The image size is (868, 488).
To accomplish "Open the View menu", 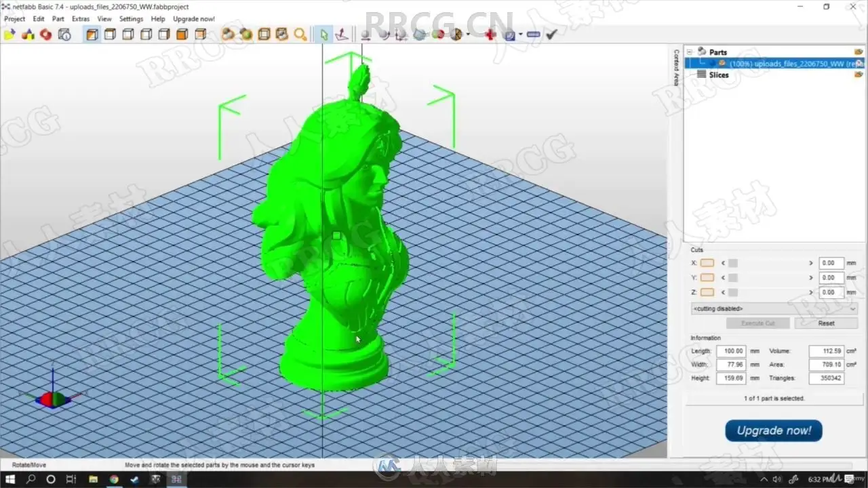I will pyautogui.click(x=104, y=19).
